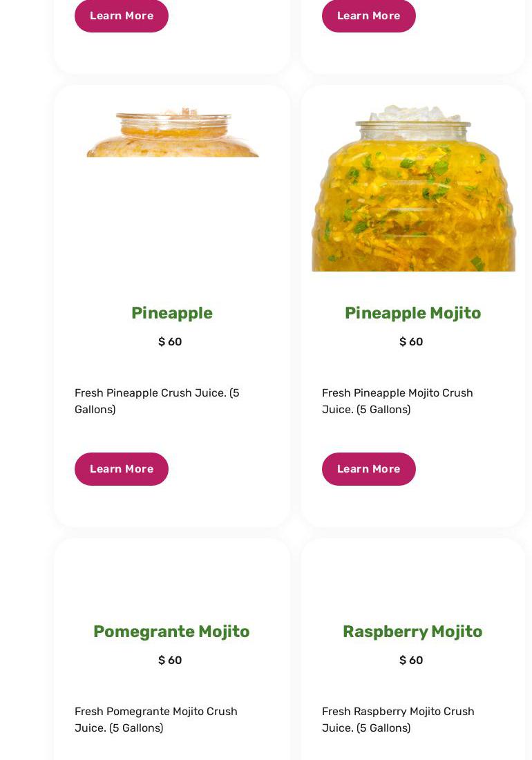Click Learn More under Pineapple Mojito description
Screen dimensions: 532x760
(368, 468)
